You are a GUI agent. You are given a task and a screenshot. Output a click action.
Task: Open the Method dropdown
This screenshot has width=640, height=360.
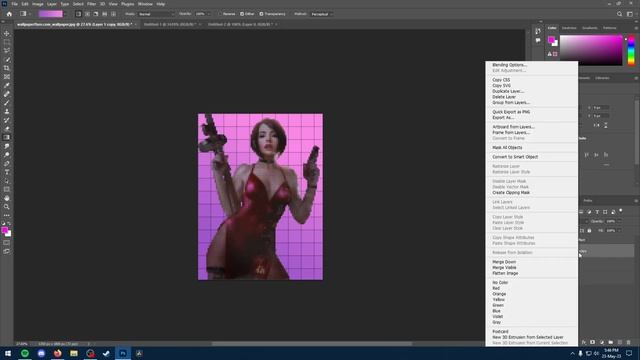point(322,14)
